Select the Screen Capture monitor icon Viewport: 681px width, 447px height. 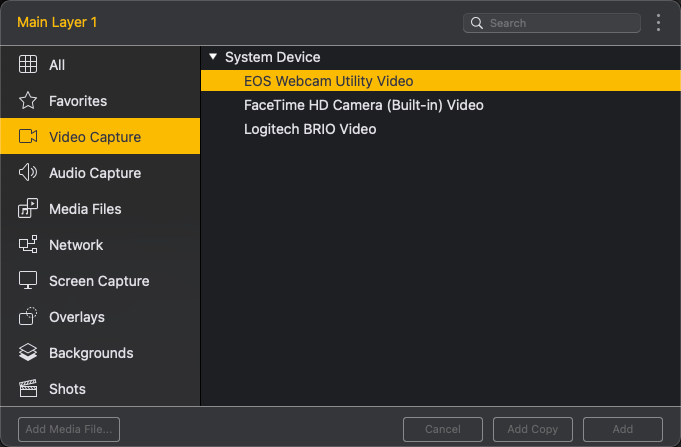(x=29, y=281)
